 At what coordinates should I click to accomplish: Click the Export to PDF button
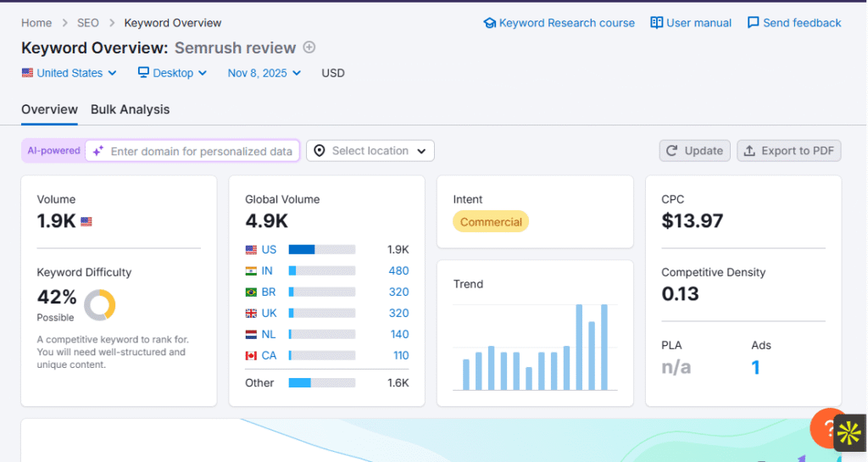pos(789,151)
